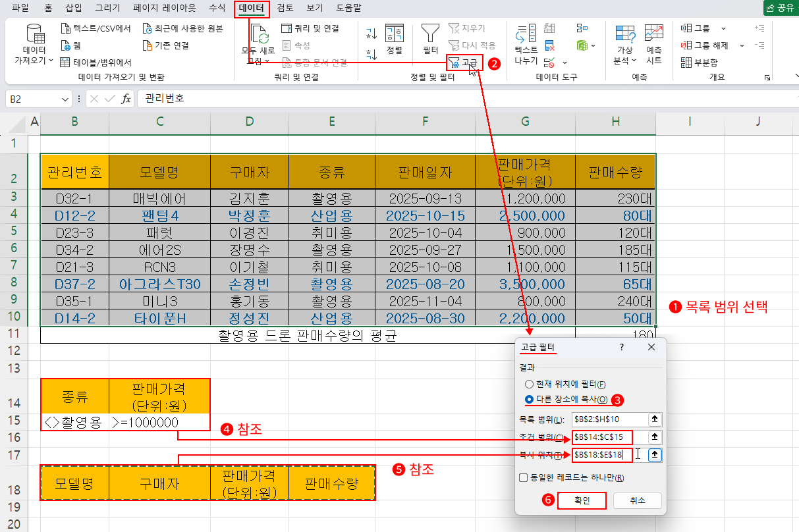The width and height of the screenshot is (799, 532).
Task: Click the 모두 새로 고침 refresh icon
Action: pyautogui.click(x=259, y=40)
